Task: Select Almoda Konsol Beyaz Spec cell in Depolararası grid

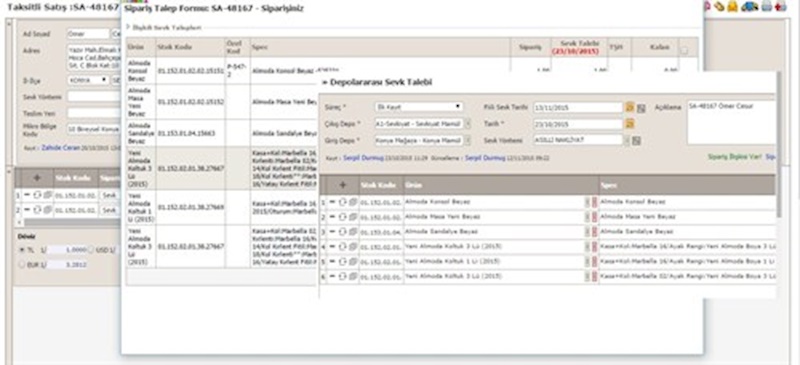Action: (688, 202)
